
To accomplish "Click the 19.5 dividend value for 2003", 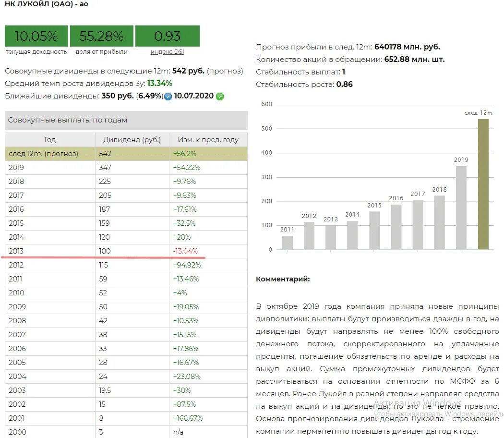I will point(105,390).
